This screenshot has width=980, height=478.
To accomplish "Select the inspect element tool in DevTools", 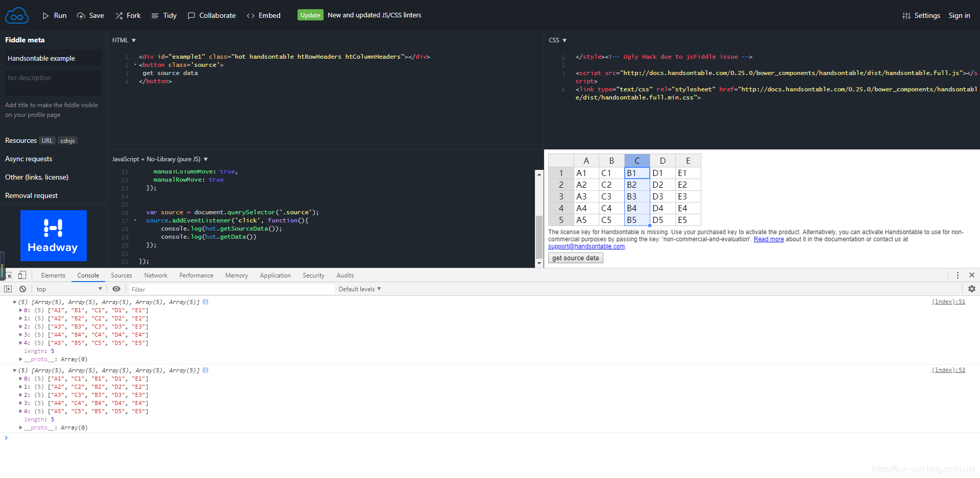I will point(8,275).
